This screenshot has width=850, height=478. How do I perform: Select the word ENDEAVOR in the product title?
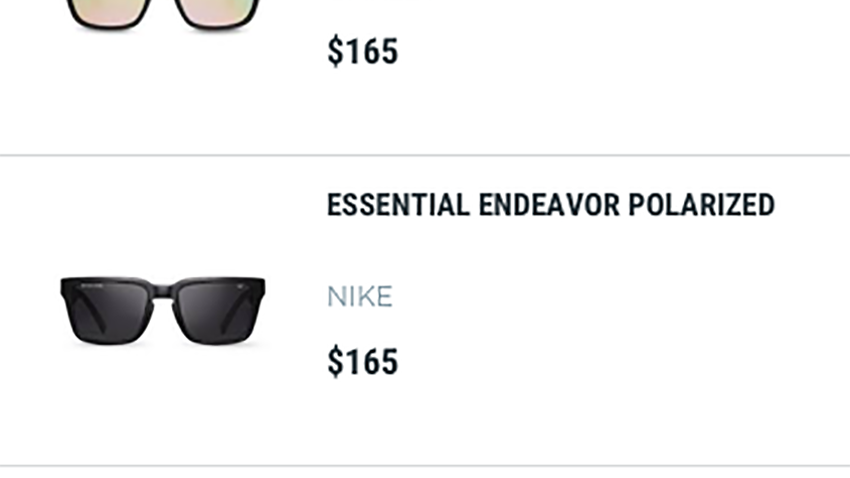pyautogui.click(x=549, y=205)
